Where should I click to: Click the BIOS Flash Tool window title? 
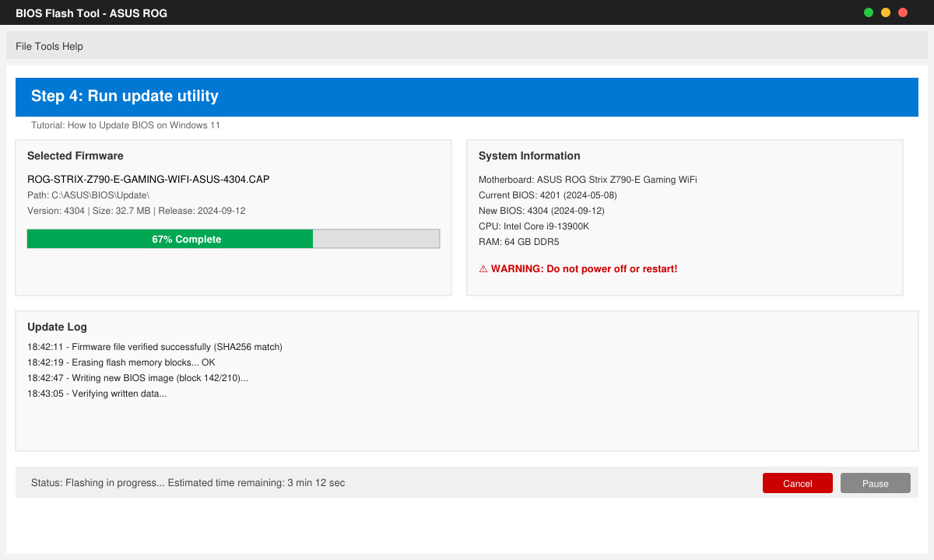click(91, 13)
